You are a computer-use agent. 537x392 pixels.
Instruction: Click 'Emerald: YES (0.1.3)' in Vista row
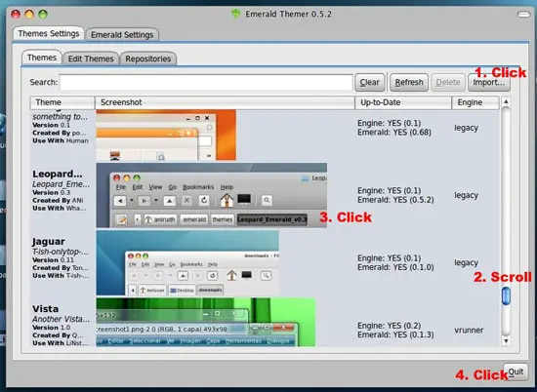395,334
